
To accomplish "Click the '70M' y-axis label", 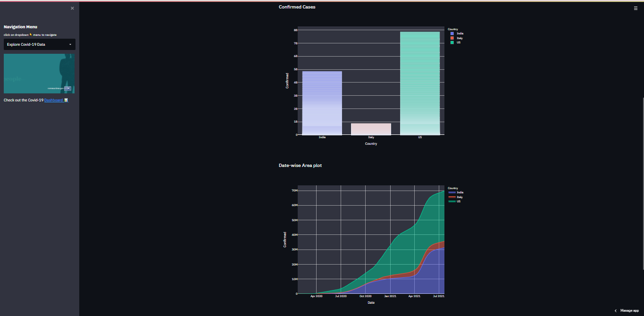I will coord(294,191).
